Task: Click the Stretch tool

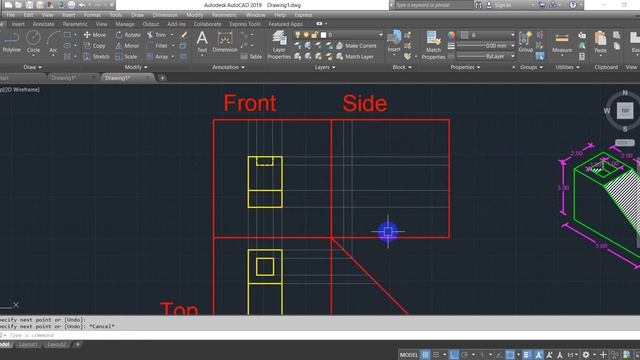Action: tap(96, 57)
